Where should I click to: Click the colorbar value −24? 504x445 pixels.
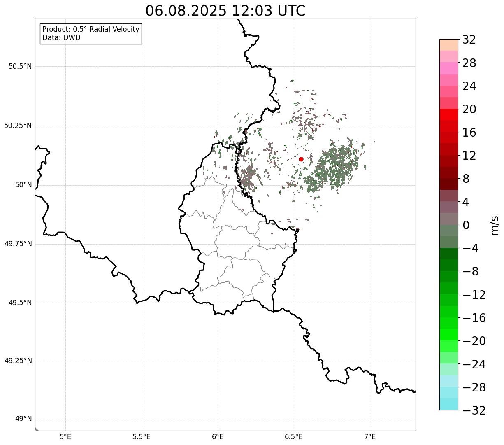pyautogui.click(x=474, y=364)
